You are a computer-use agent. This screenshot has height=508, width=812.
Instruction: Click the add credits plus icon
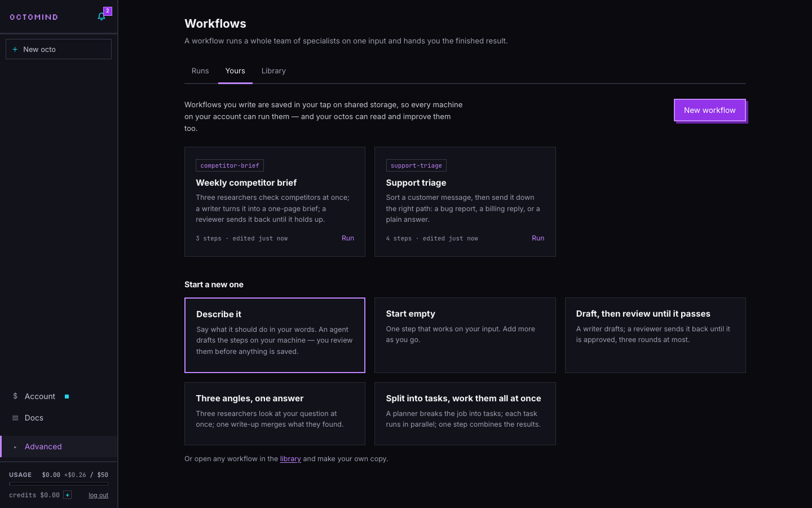pyautogui.click(x=67, y=495)
